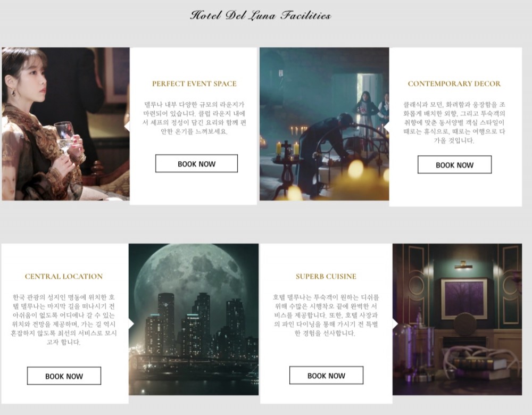Open the woman holding wine glass photo

(x=65, y=124)
